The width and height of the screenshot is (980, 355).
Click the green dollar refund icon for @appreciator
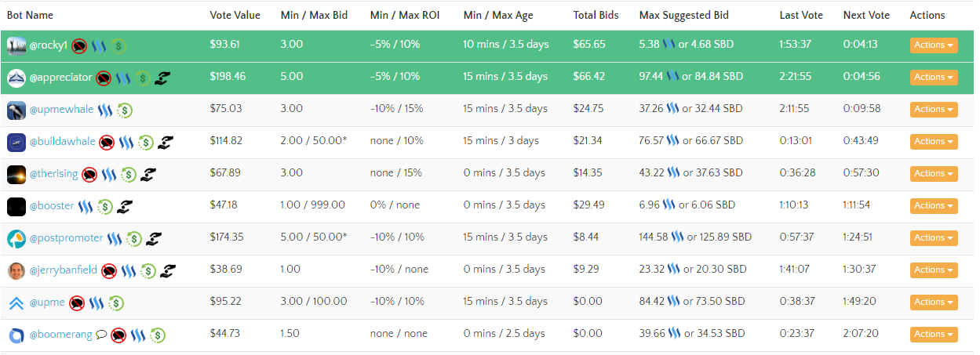pyautogui.click(x=142, y=78)
